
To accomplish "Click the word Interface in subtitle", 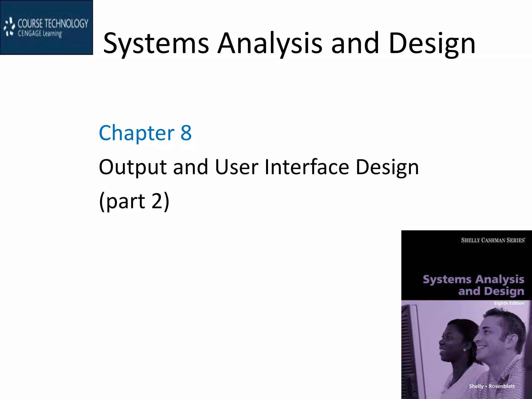I will (x=307, y=167).
